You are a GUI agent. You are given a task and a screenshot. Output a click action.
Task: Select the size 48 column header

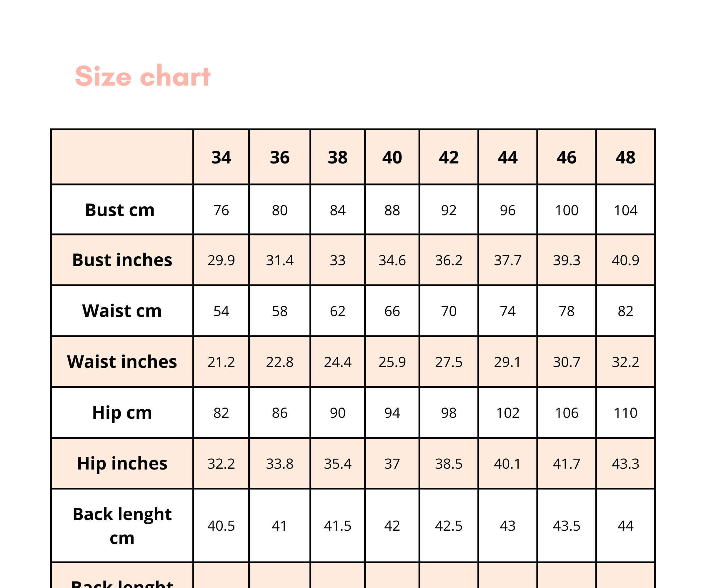[x=625, y=157]
